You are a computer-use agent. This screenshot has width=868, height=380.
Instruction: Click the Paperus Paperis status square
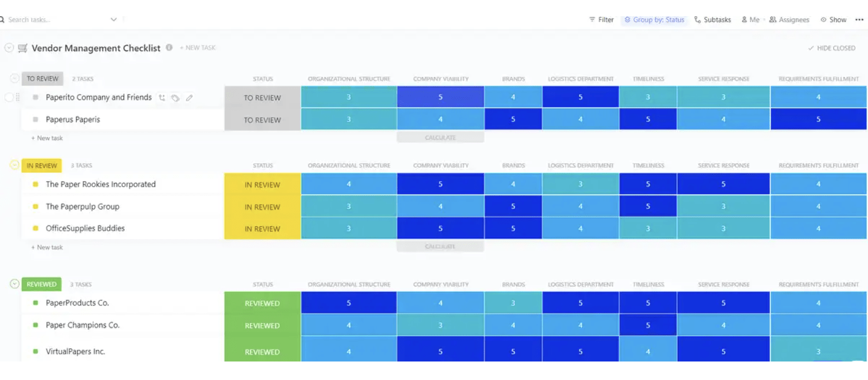(x=35, y=119)
